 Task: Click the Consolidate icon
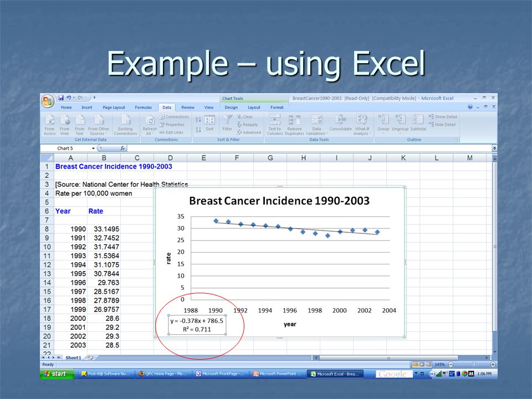coord(340,123)
